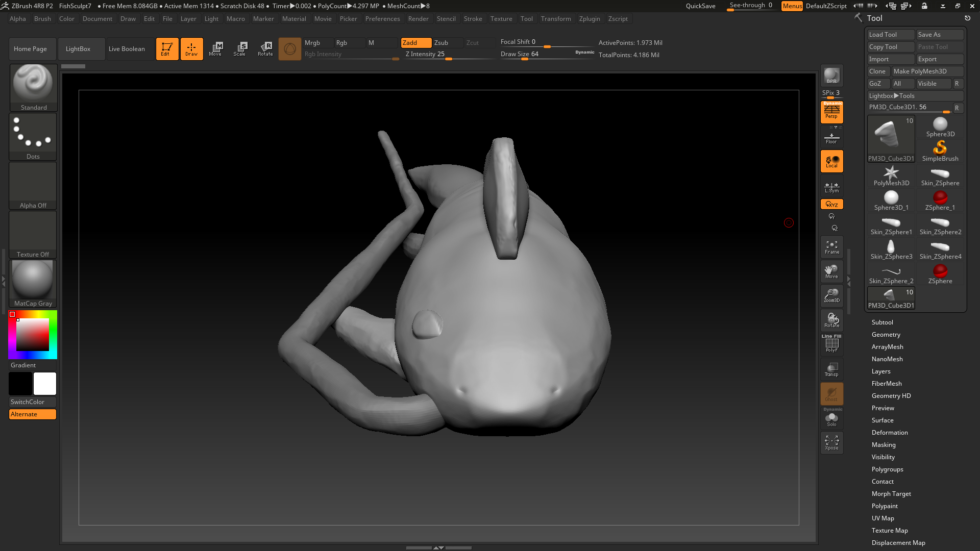Render with BPR button
The height and width of the screenshot is (551, 980).
(831, 76)
